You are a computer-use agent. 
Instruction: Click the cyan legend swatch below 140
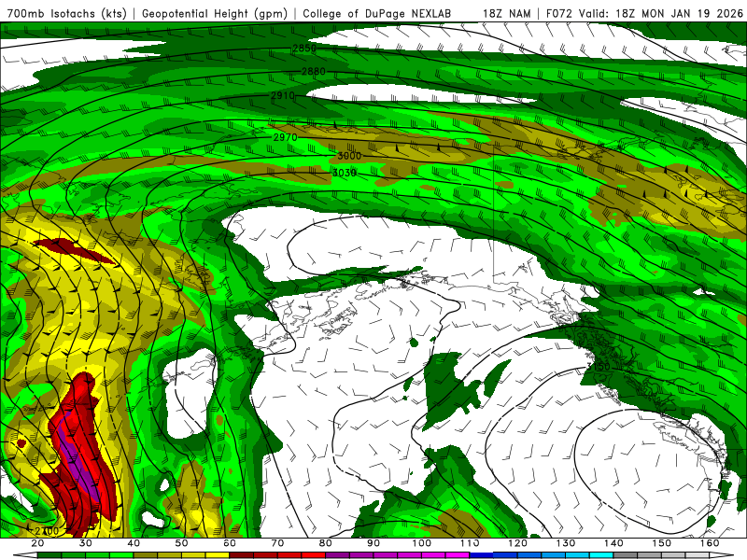point(601,555)
